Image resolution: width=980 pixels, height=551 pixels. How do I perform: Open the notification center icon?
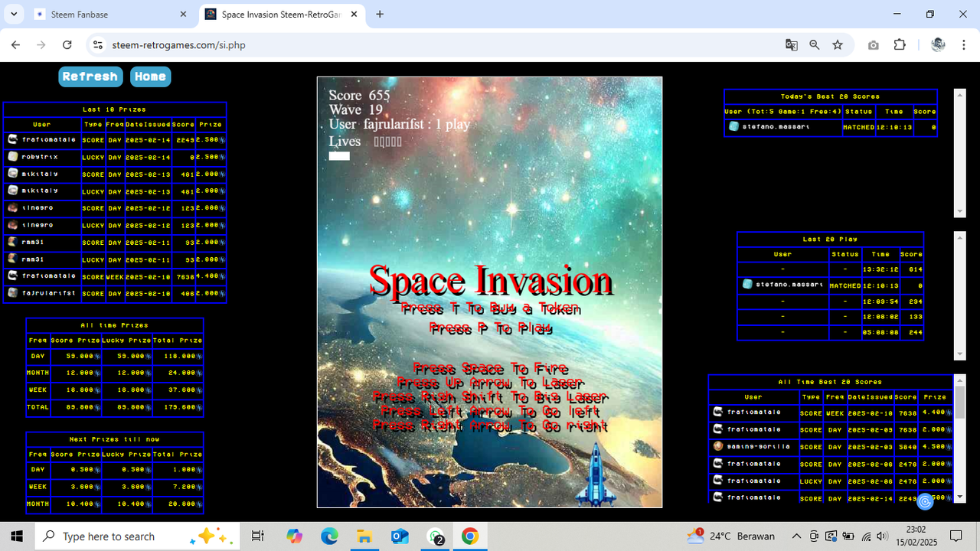coord(956,536)
